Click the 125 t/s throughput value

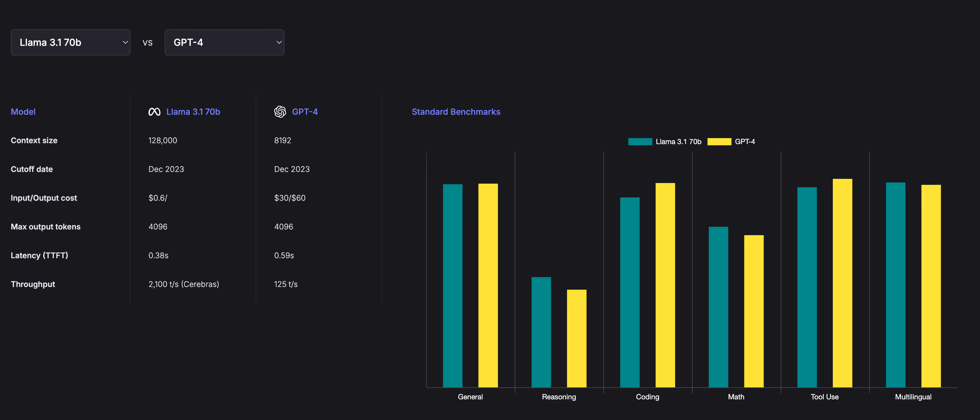(x=286, y=284)
